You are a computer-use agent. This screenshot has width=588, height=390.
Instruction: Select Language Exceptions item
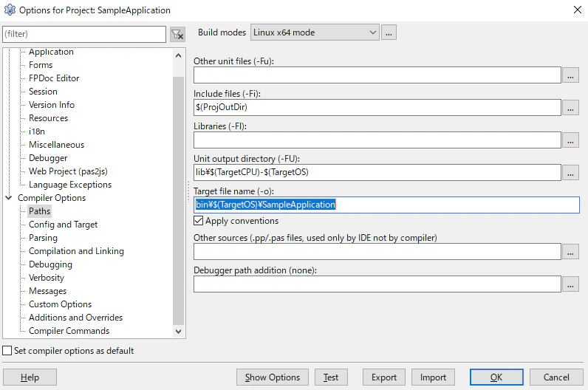click(70, 185)
